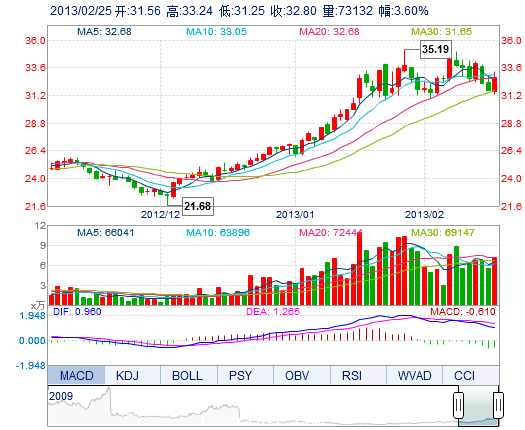Screen dimensions: 525x430
Task: Click the 21.68 low price label
Action: click(198, 206)
